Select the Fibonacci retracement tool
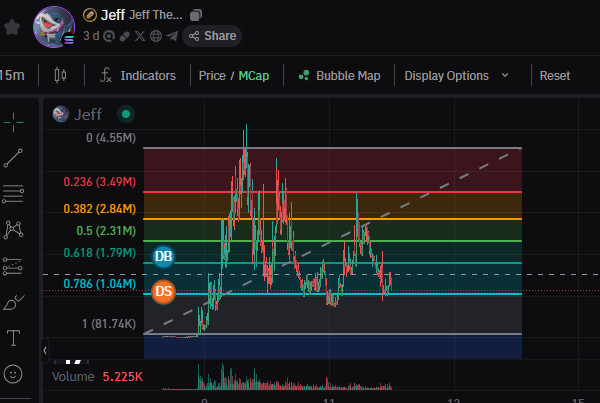The height and width of the screenshot is (403, 600). 13,194
